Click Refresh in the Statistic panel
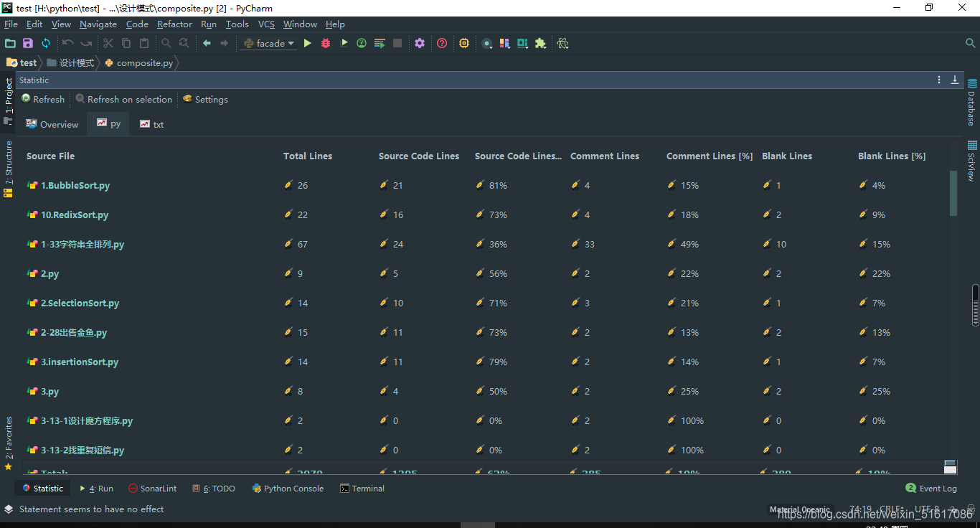This screenshot has width=980, height=528. 43,99
